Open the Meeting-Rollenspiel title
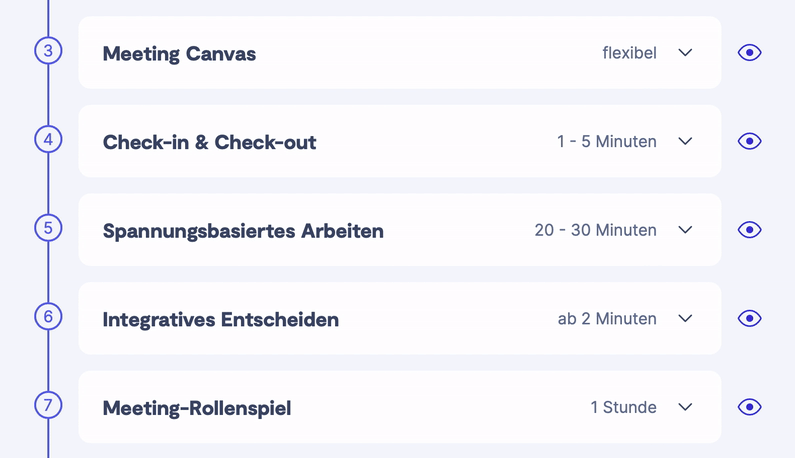The image size is (795, 458). tap(197, 408)
